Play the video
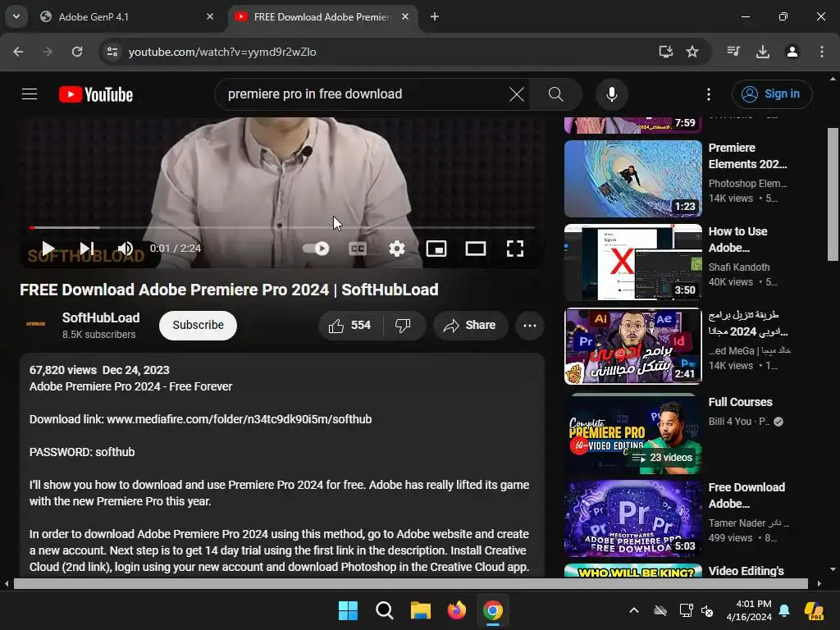This screenshot has width=840, height=630. tap(48, 248)
